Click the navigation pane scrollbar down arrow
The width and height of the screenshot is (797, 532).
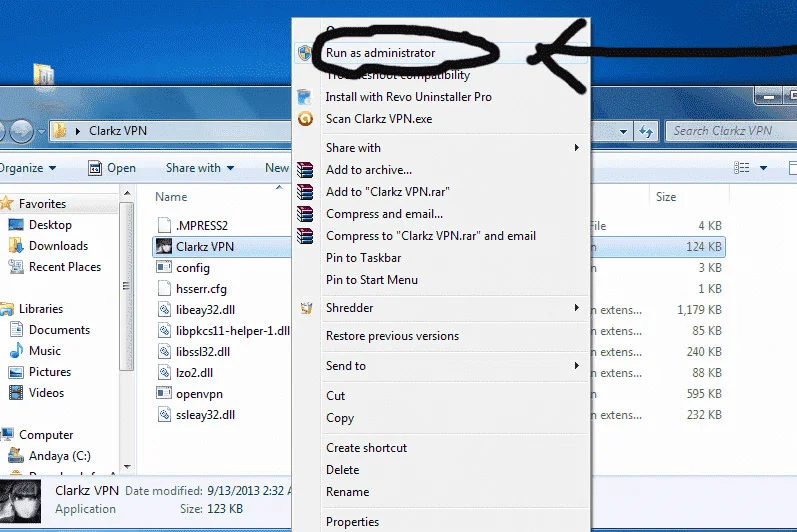pos(127,467)
